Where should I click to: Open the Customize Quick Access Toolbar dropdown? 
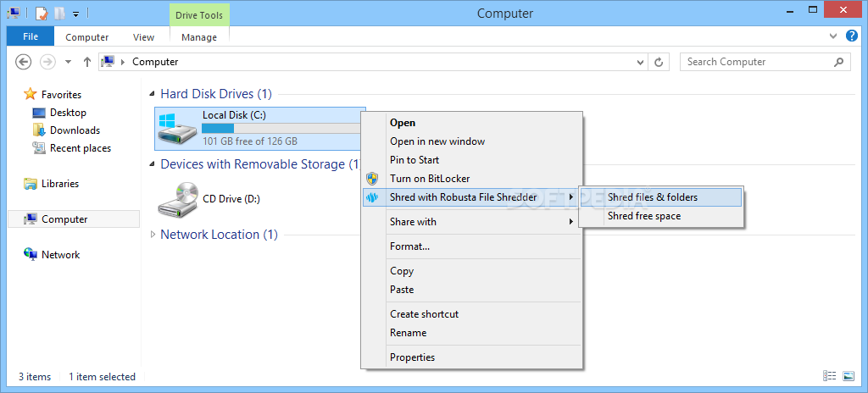[x=75, y=14]
